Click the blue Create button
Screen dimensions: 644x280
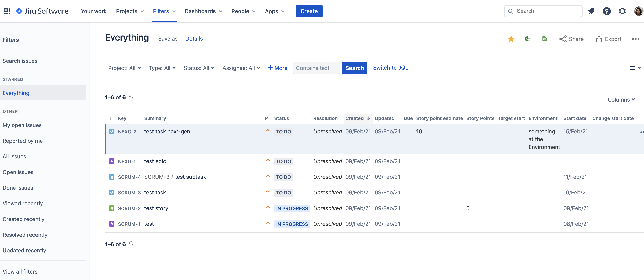[309, 11]
